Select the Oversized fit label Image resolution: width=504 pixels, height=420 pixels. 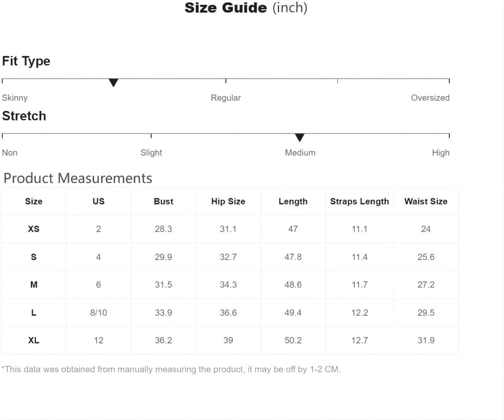coord(430,98)
